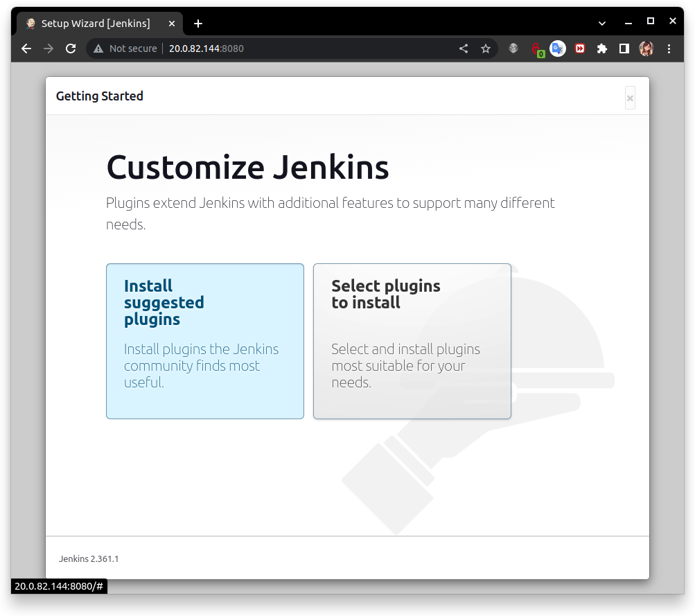The image size is (695, 616).
Task: Click the Chrome profile avatar
Action: [646, 49]
